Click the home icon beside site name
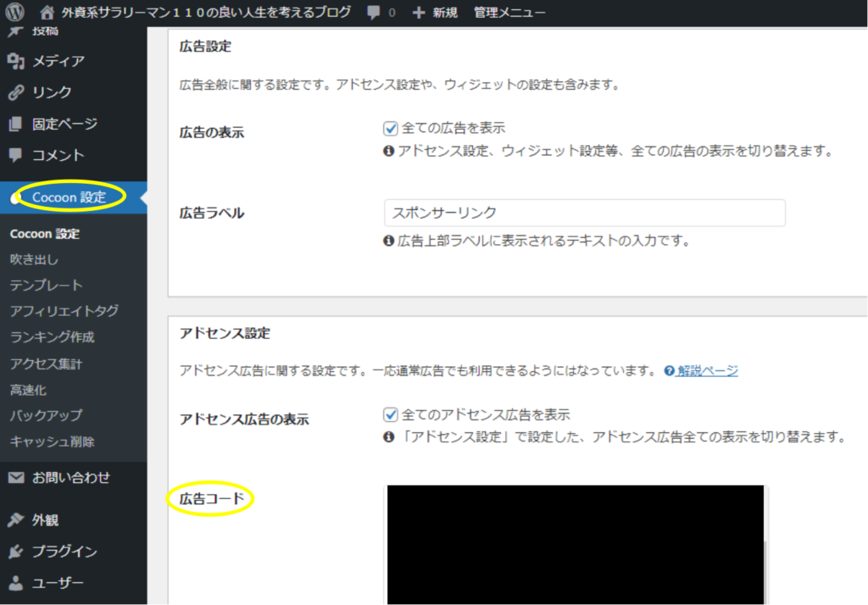 (47, 12)
